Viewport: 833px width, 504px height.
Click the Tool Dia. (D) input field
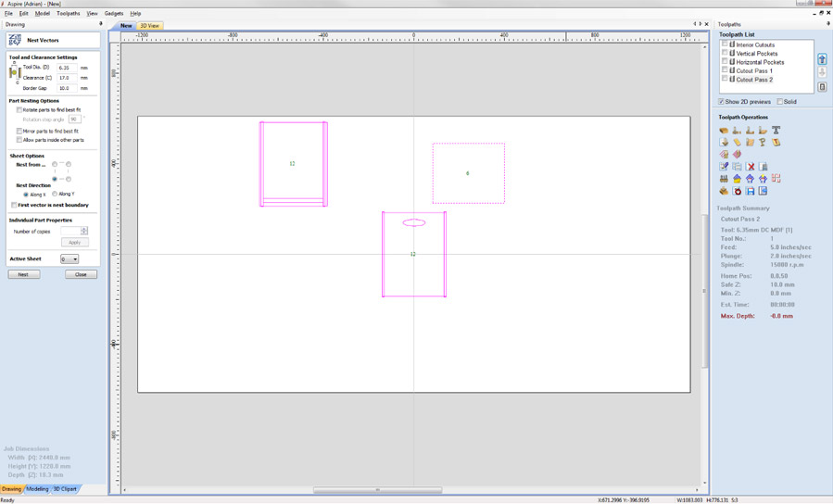tap(67, 68)
